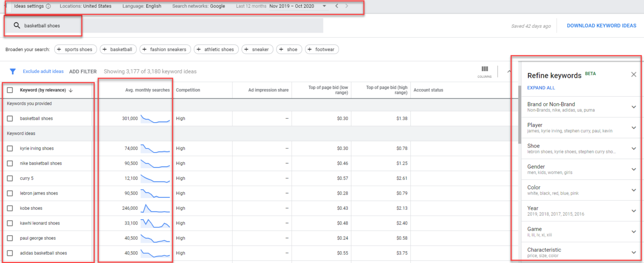Sort by keyword relevance arrow

71,90
